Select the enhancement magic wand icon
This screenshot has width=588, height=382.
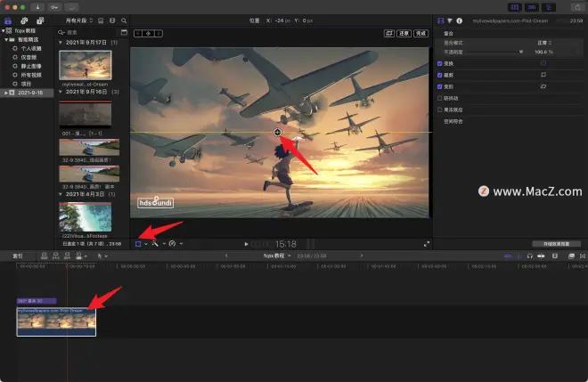coord(155,244)
